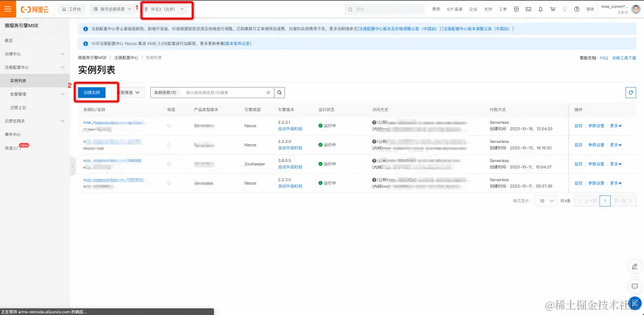Open the 标签筛选 tag filter dropdown
644x315 pixels.
tap(128, 93)
